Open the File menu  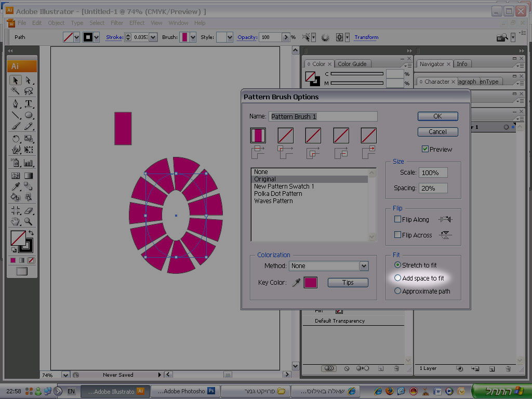[x=22, y=23]
